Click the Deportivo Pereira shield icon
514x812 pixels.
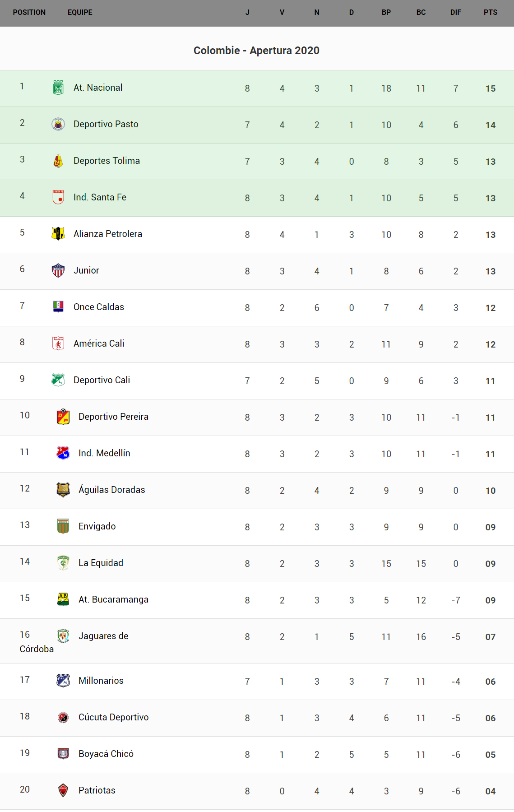63,417
